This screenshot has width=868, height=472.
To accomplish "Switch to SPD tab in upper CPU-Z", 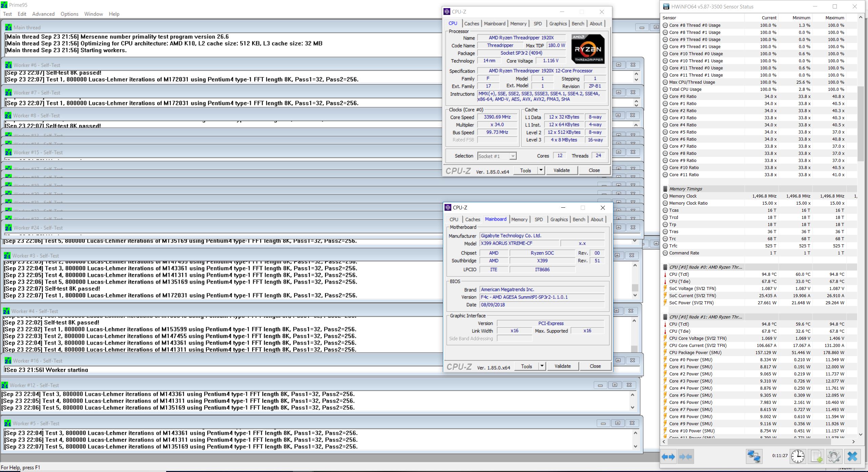I will point(538,23).
